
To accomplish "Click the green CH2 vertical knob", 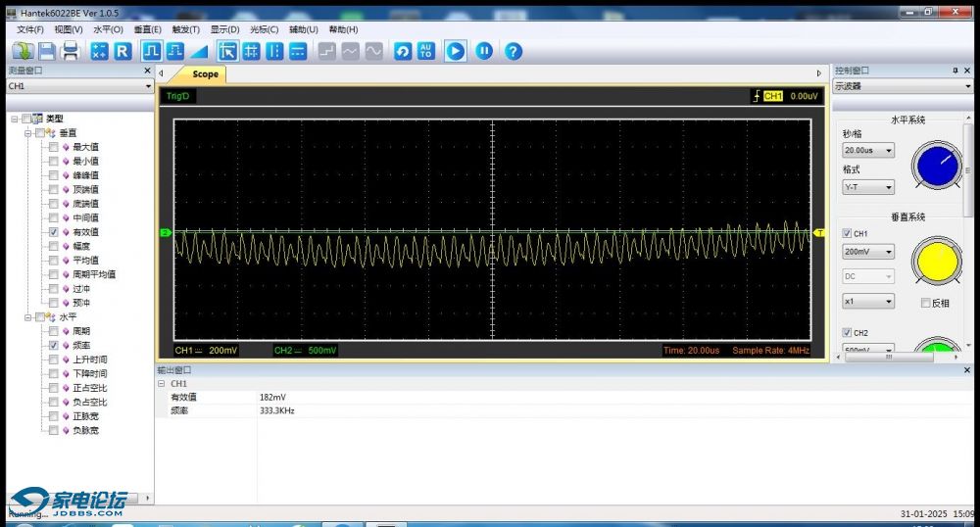I will pyautogui.click(x=937, y=346).
